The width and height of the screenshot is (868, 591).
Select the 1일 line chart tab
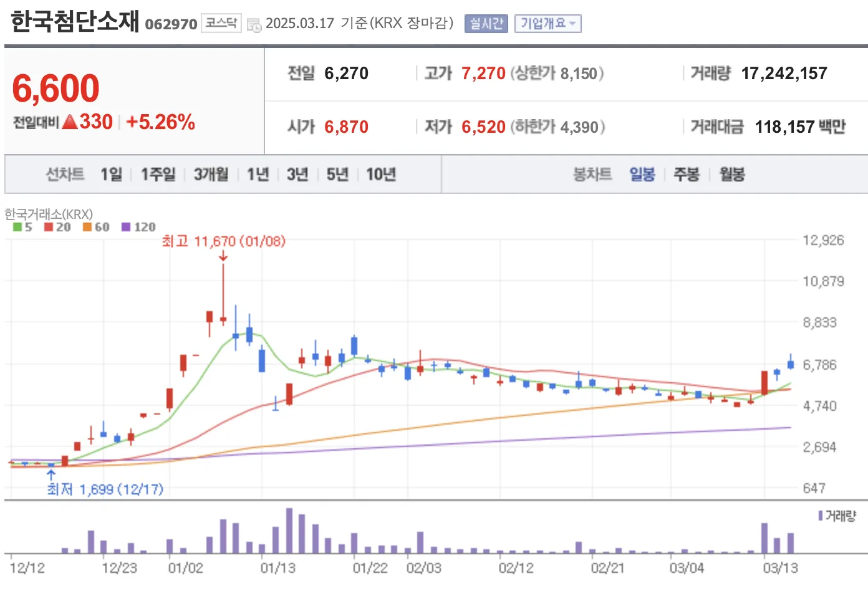coord(112,175)
